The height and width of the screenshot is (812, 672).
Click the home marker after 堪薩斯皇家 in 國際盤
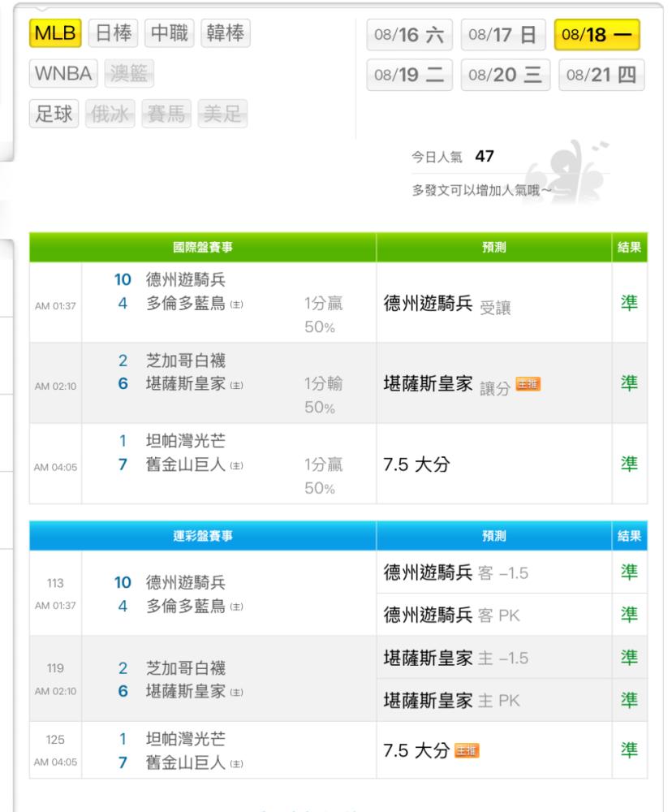pos(237,385)
